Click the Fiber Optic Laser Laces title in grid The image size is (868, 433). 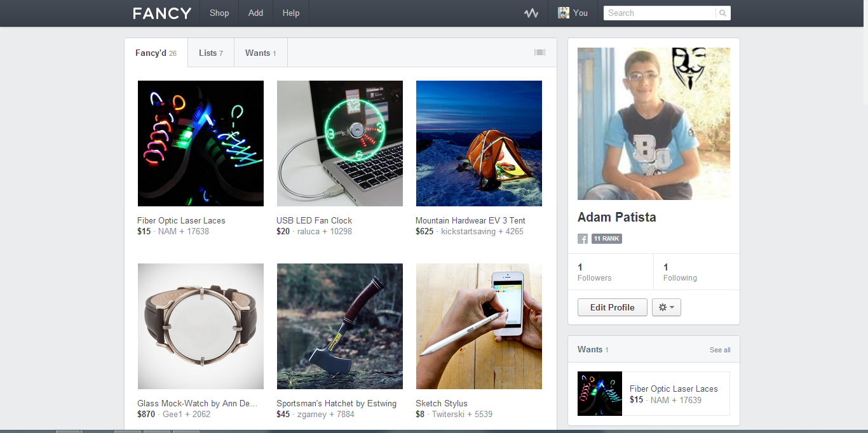[181, 220]
